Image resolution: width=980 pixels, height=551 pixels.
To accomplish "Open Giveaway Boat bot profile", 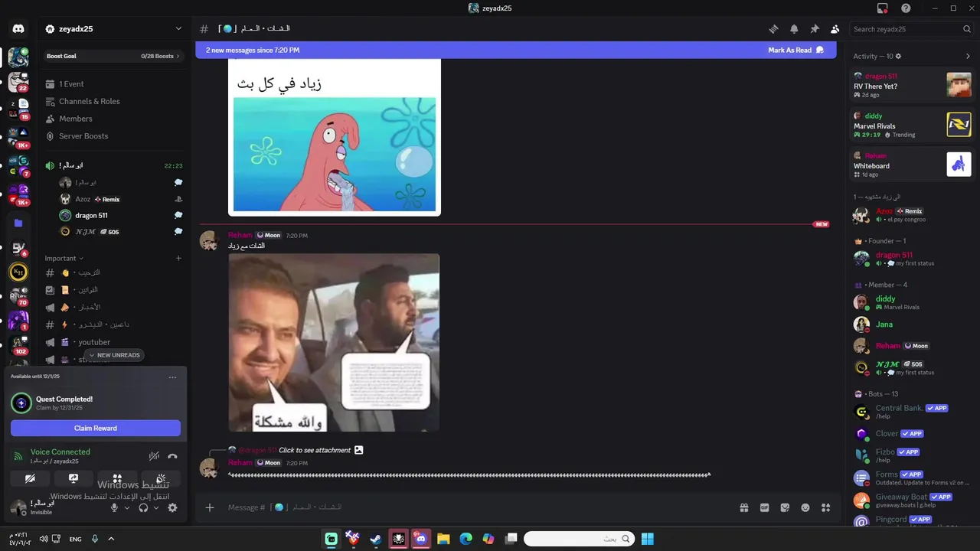I will [x=913, y=500].
